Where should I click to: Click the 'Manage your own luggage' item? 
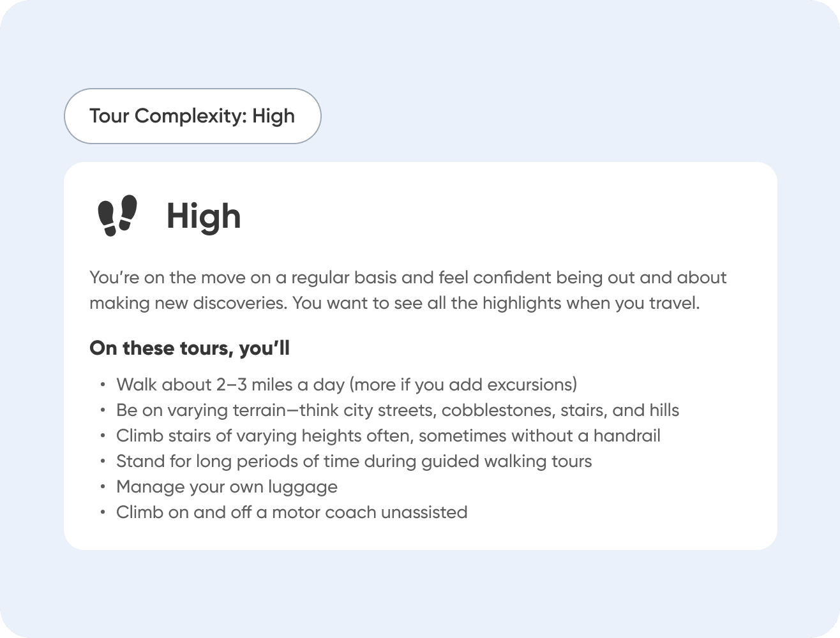[227, 487]
